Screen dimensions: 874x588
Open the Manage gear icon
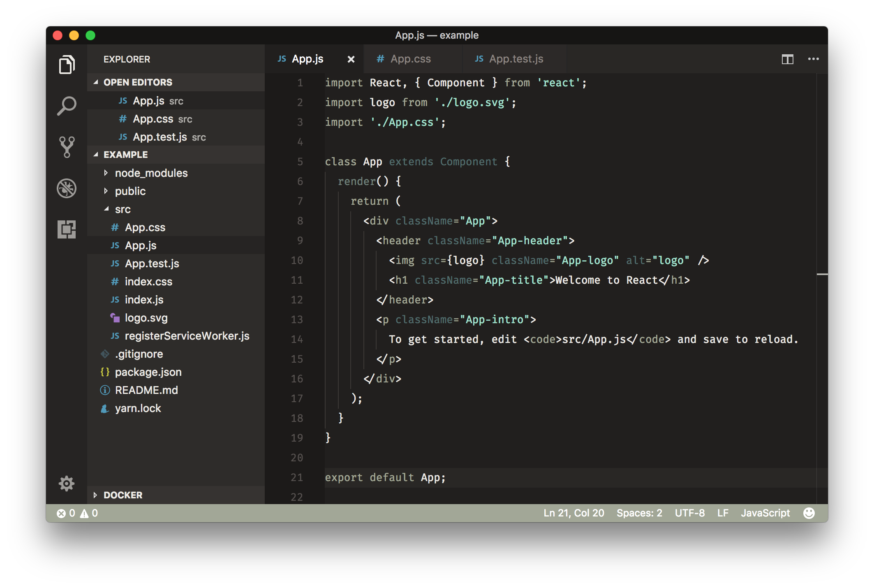click(67, 484)
